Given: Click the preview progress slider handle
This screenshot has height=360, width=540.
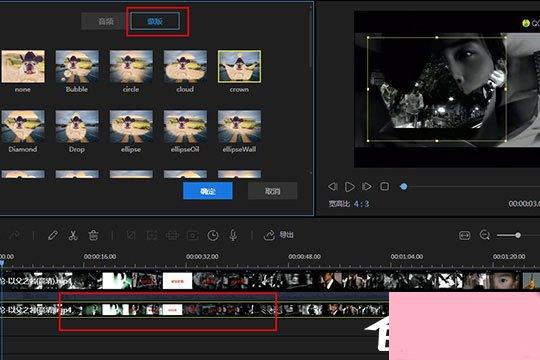Looking at the screenshot, I should point(404,186).
